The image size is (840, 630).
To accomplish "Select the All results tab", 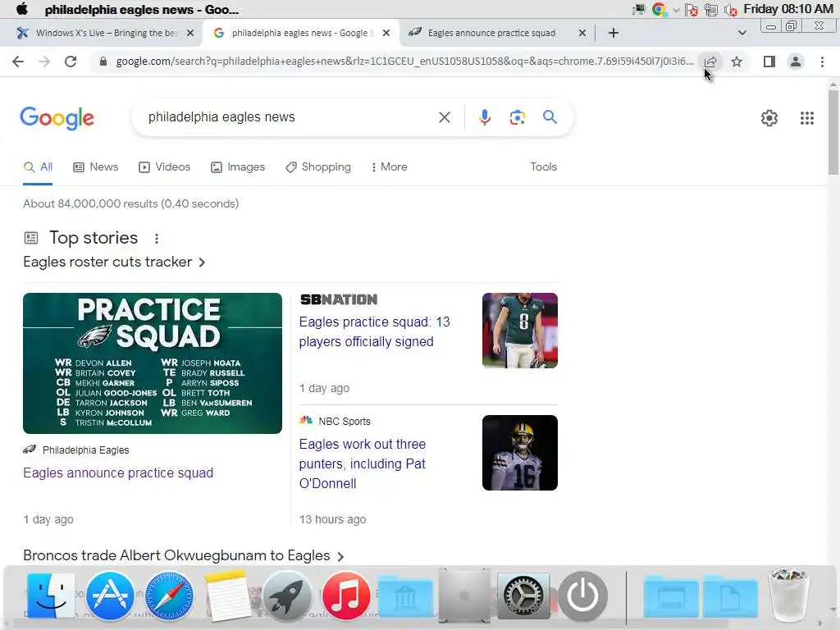I will coord(38,167).
